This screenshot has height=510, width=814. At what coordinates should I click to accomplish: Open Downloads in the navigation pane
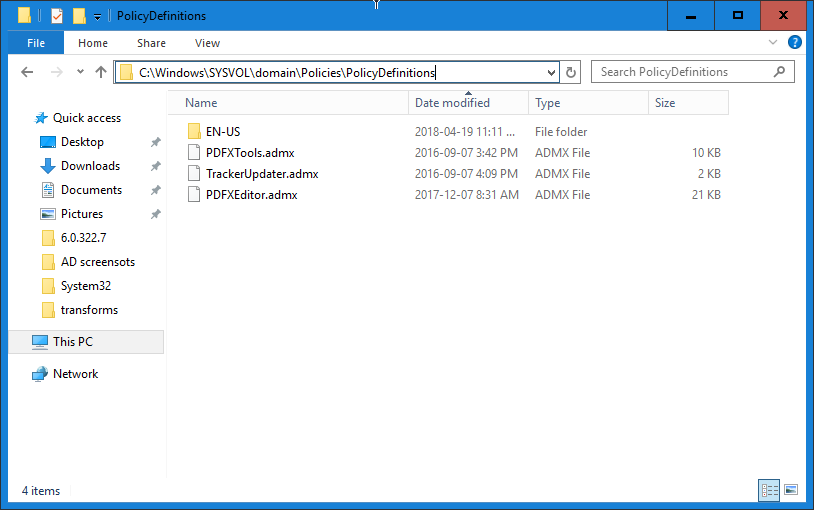coord(90,166)
